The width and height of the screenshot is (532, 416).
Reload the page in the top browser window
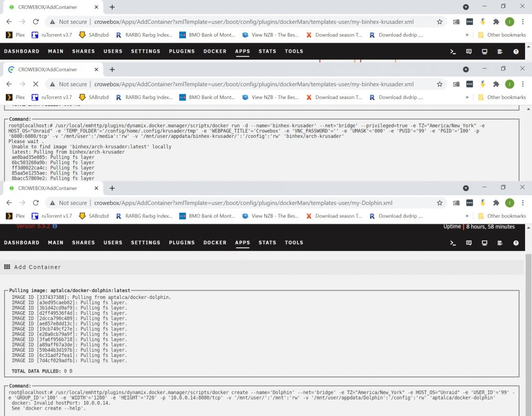(x=36, y=22)
